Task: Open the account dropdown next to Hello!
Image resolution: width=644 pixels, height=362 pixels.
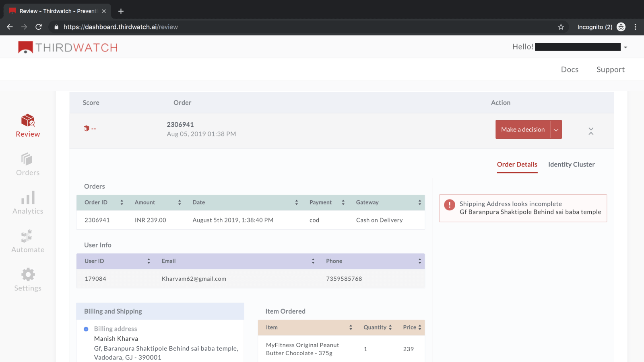Action: (x=626, y=47)
